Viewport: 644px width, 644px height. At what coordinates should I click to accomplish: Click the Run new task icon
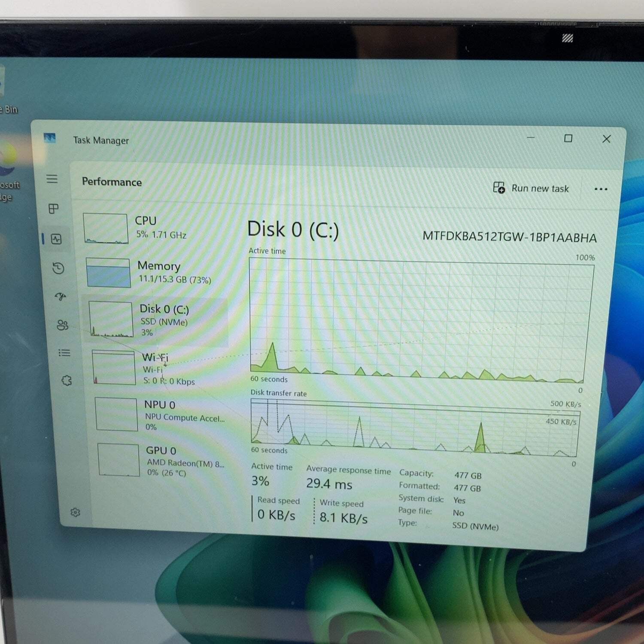tap(499, 188)
